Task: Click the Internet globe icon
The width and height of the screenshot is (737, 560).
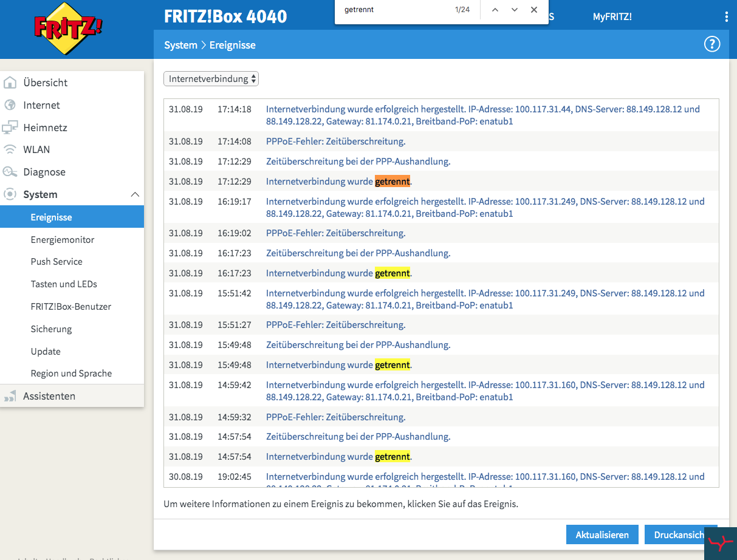Action: pos(10,105)
